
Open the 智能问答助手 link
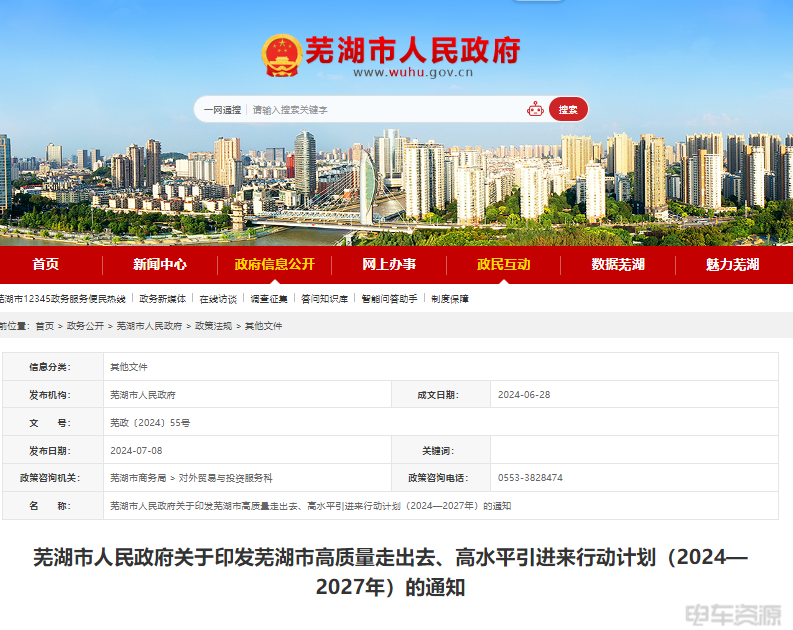coord(390,299)
